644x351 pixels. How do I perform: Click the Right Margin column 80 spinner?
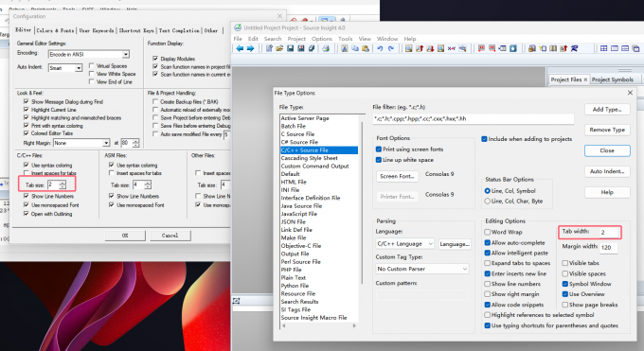[x=136, y=143]
